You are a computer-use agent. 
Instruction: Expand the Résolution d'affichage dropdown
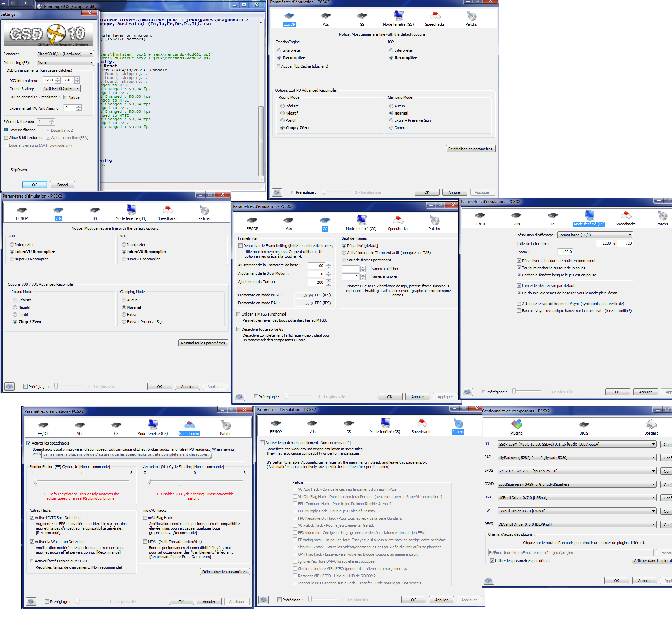click(x=595, y=235)
